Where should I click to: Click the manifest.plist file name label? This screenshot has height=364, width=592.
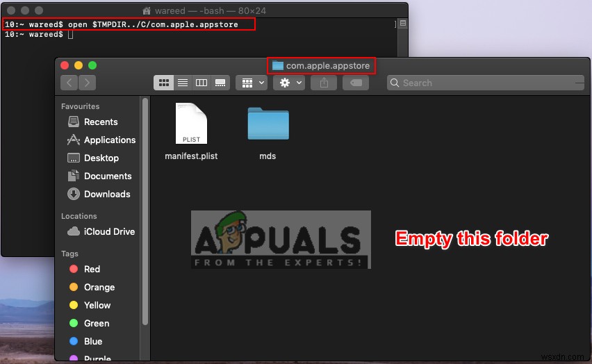pyautogui.click(x=191, y=156)
